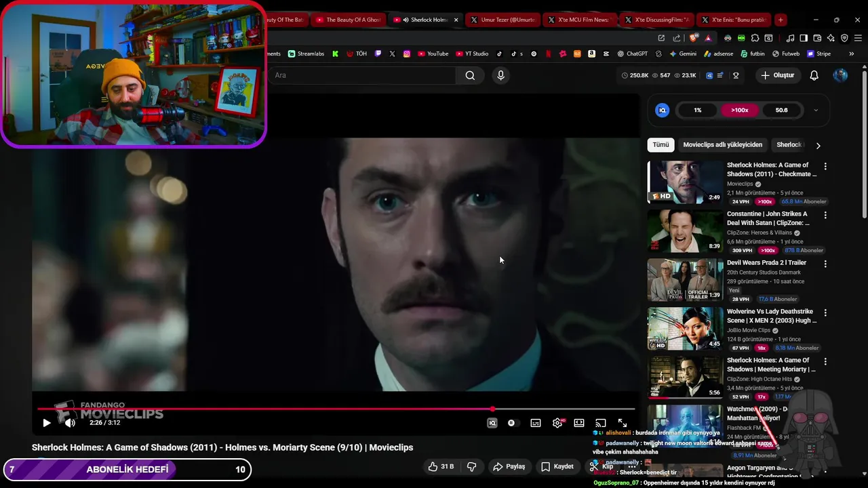Image resolution: width=868 pixels, height=488 pixels.
Task: Toggle the browser sidebar panel
Action: (x=803, y=38)
